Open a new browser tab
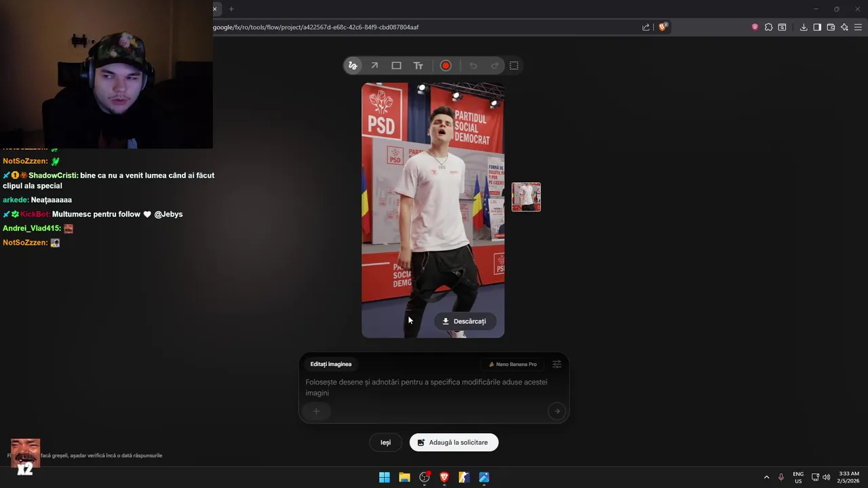Image resolution: width=868 pixels, height=488 pixels. 231,9
